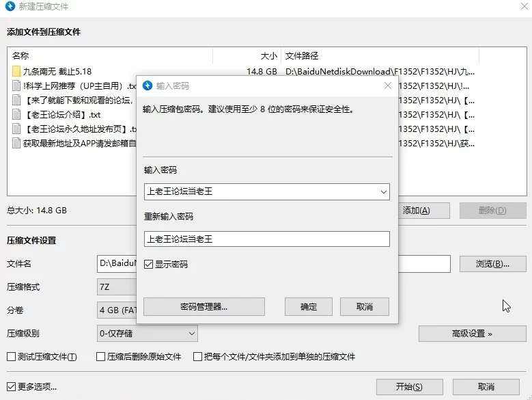Expand 高级设置 » options

[473, 334]
